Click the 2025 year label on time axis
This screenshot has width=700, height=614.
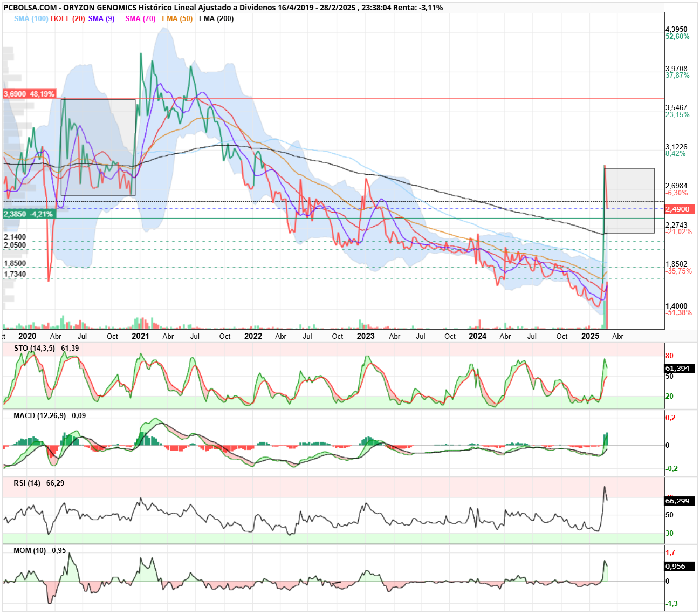[x=591, y=336]
